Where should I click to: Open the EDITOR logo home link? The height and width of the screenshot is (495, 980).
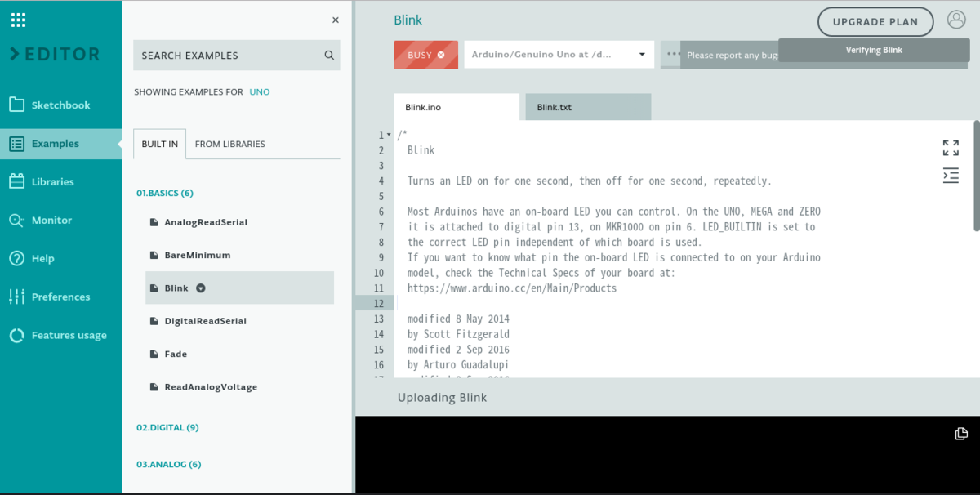pyautogui.click(x=55, y=55)
